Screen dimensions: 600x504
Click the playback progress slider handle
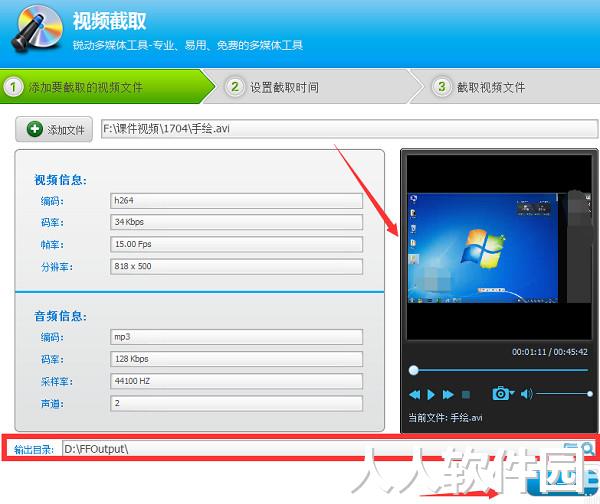click(413, 370)
